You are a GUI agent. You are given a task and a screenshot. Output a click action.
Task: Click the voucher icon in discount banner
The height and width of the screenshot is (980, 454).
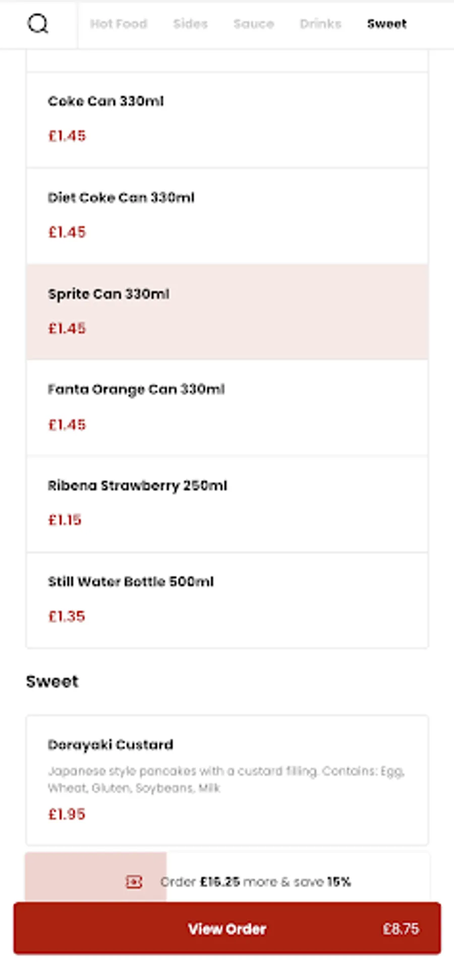click(x=134, y=882)
